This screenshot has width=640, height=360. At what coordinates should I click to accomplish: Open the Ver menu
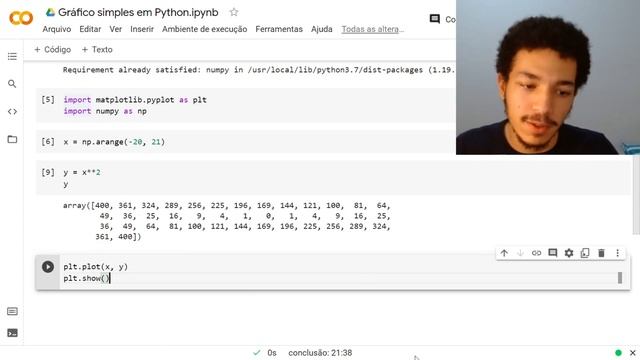click(116, 29)
